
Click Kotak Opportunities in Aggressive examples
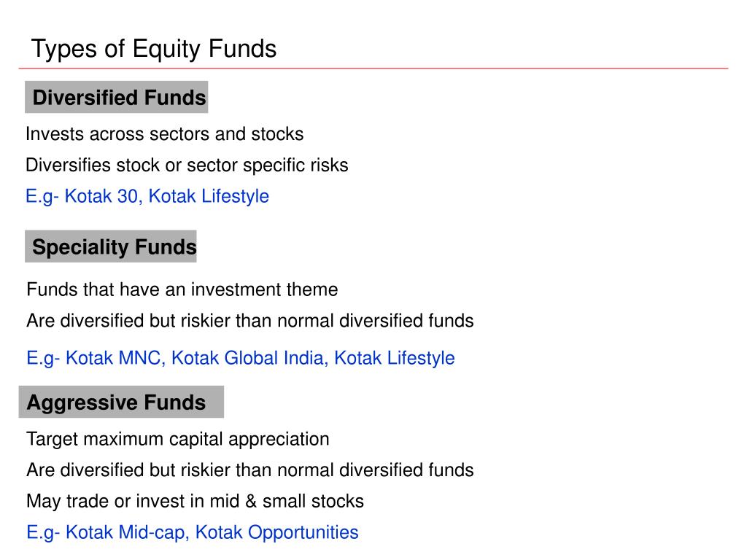pyautogui.click(x=276, y=533)
